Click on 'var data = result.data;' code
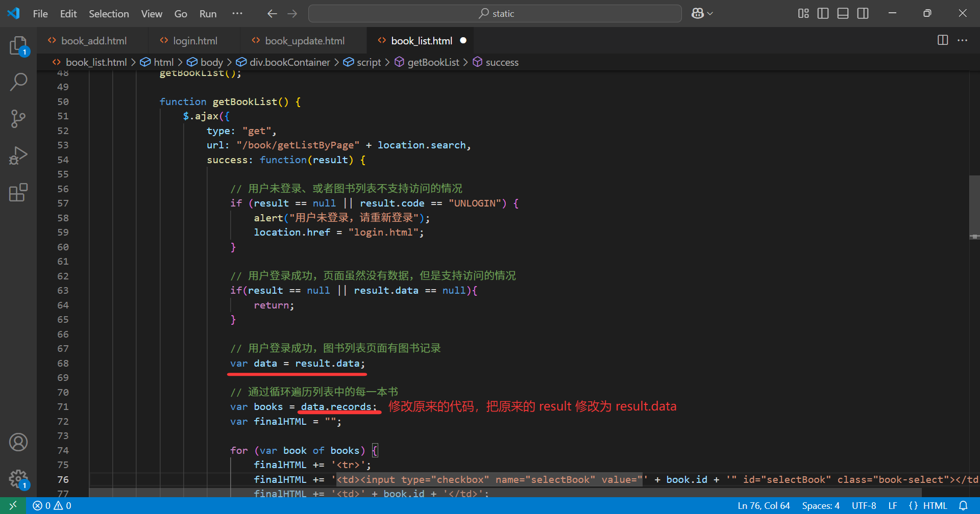 298,363
